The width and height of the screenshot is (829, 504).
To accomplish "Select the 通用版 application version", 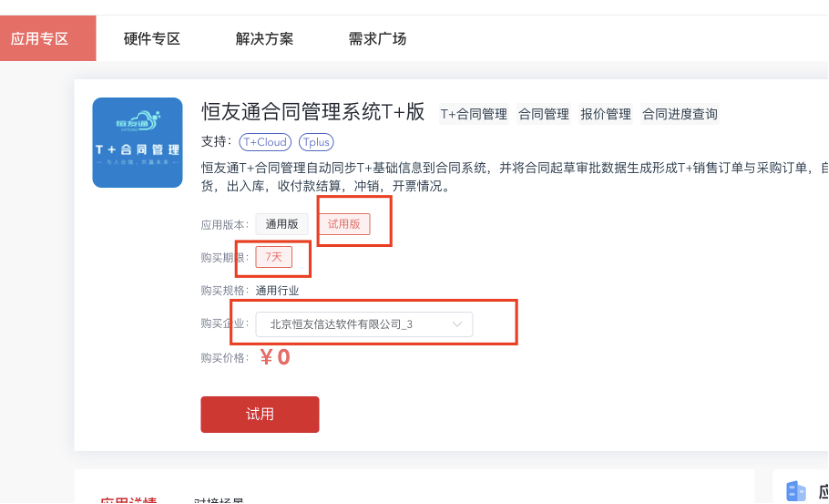I will point(282,224).
